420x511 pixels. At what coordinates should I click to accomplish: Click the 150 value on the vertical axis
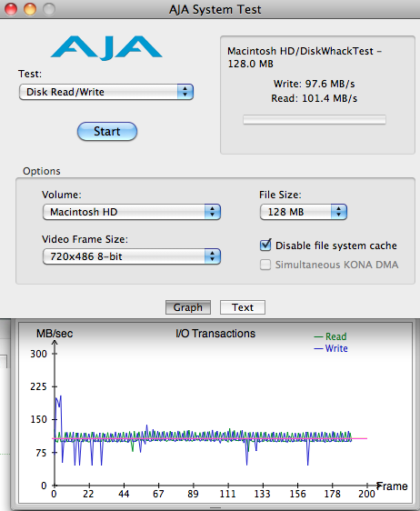coord(39,419)
